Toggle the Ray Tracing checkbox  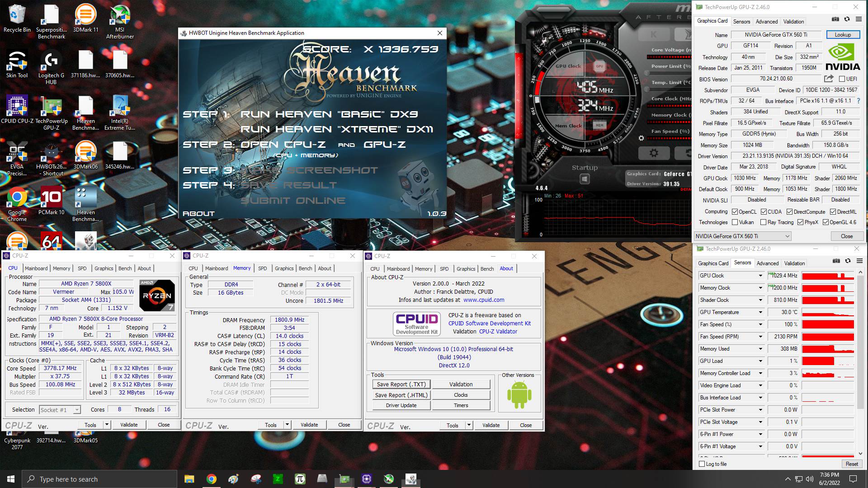click(764, 222)
